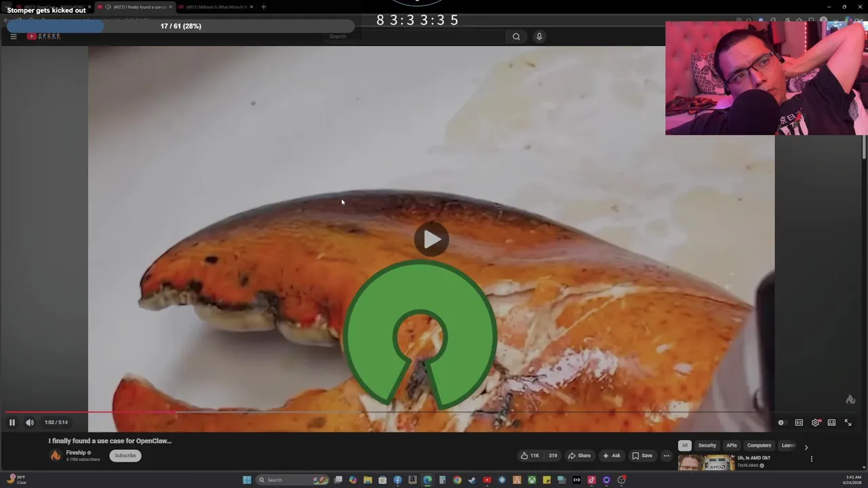The width and height of the screenshot is (868, 488).
Task: Click the Windows taskbar search box
Action: click(x=293, y=480)
